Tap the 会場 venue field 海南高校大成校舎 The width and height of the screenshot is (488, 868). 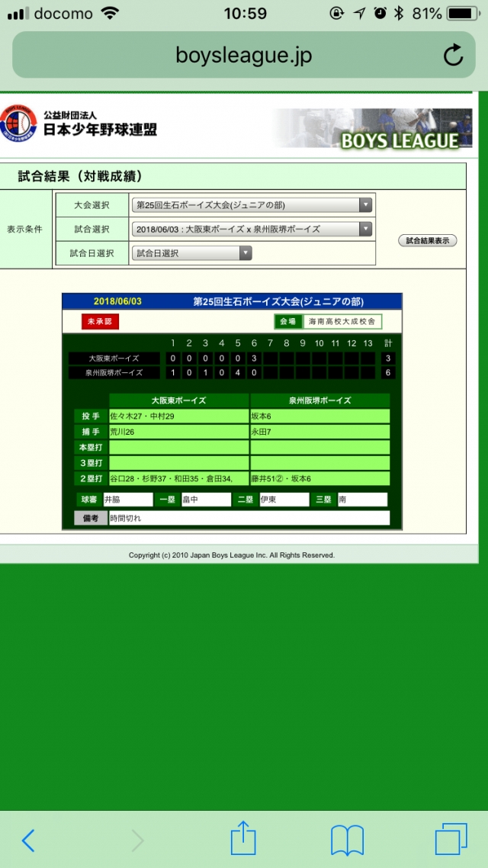(x=342, y=322)
